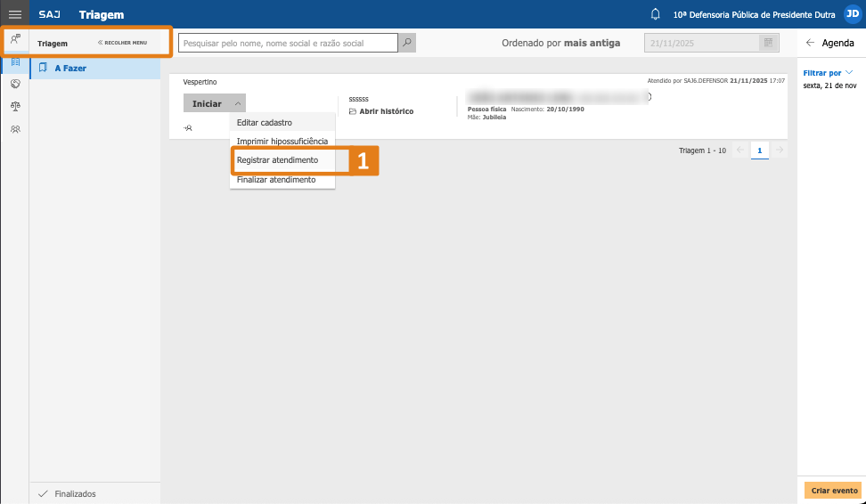This screenshot has height=504, width=866.
Task: Open the hamburger main menu
Action: tap(14, 14)
